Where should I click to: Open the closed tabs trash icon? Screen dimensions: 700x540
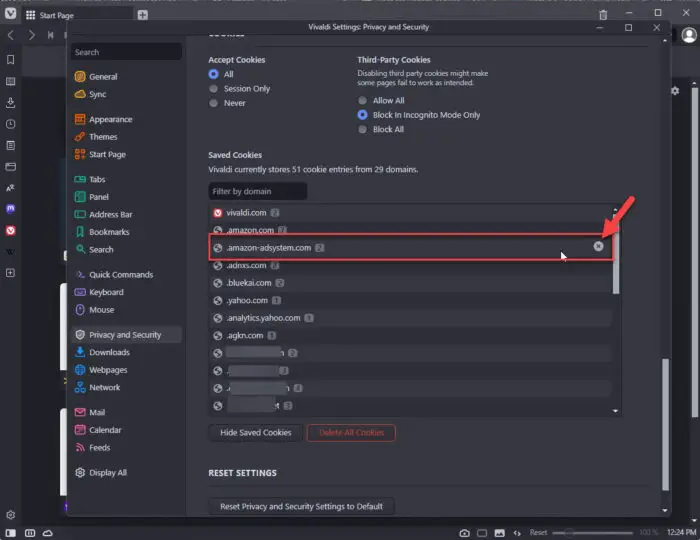(603, 15)
